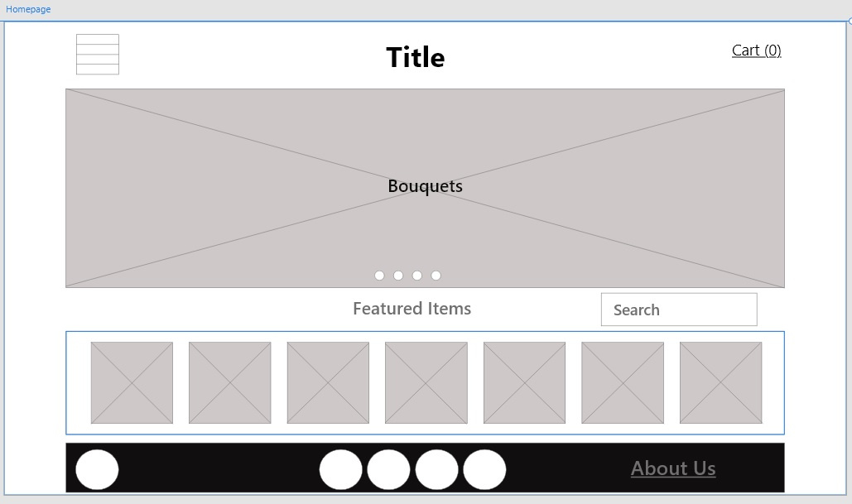Click the first of four center footer circles

point(340,469)
